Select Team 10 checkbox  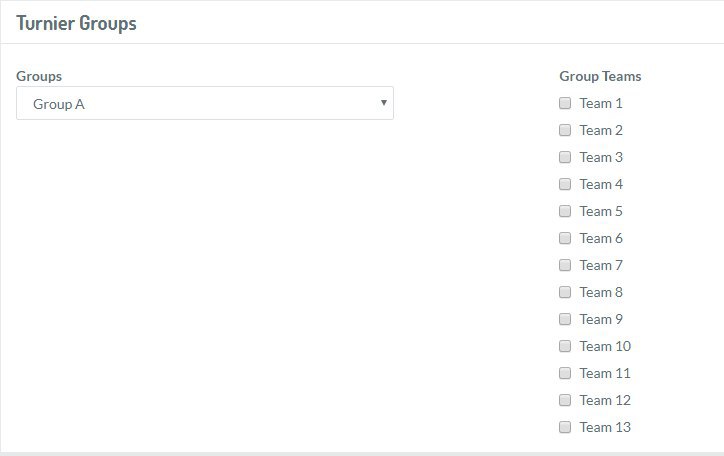click(565, 346)
